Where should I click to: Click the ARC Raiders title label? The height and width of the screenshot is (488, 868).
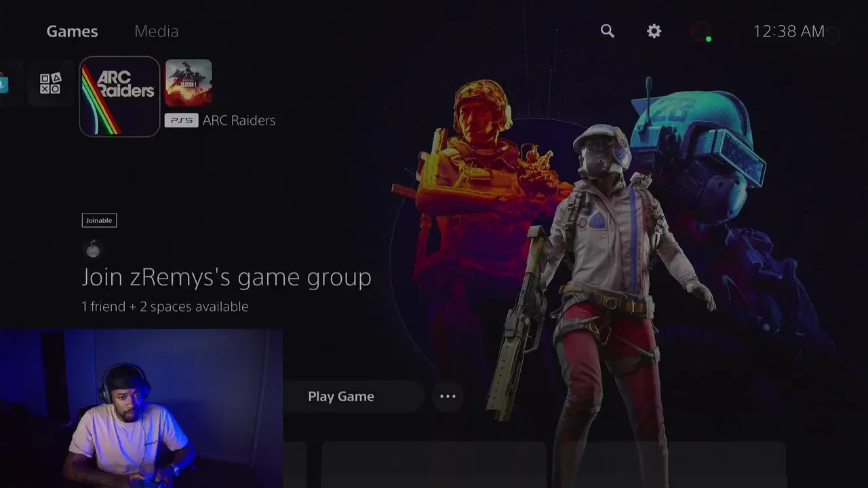click(x=239, y=120)
